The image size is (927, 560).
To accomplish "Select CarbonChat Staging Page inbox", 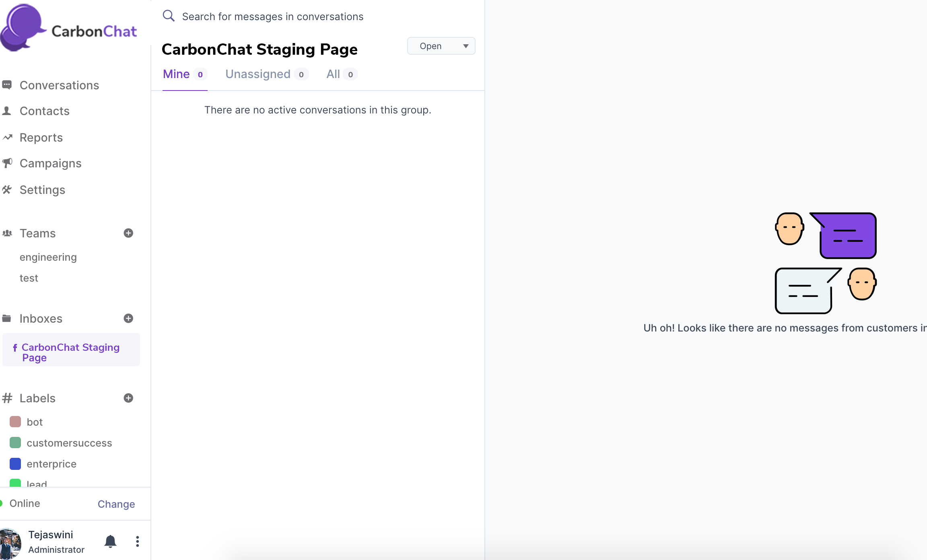I will click(x=70, y=352).
